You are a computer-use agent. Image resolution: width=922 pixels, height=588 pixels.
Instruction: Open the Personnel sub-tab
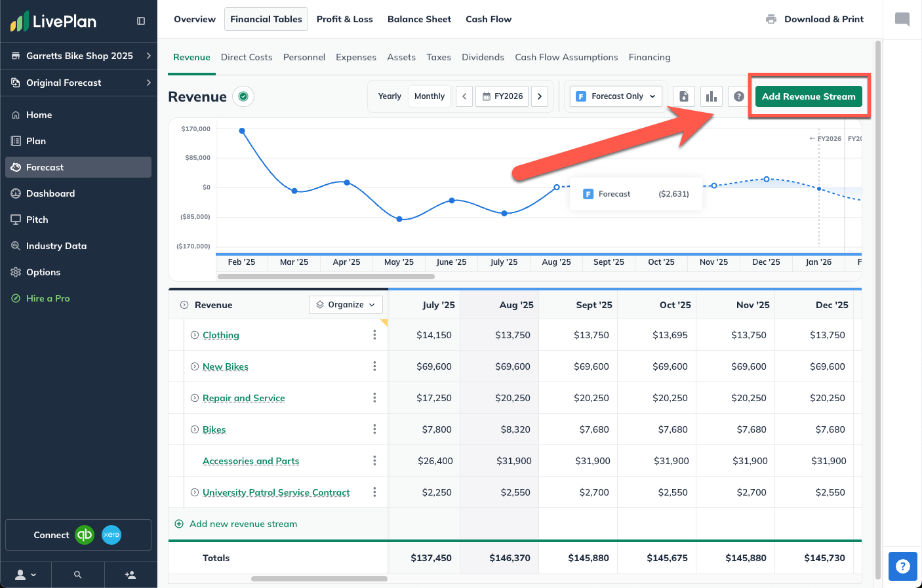[304, 57]
